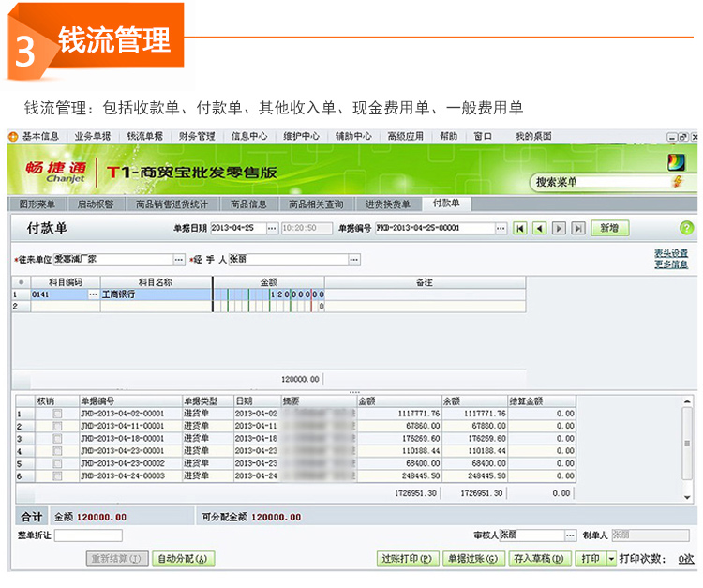Open the 财务管理 menu
Viewport: 703px width, 588px height.
click(x=197, y=136)
